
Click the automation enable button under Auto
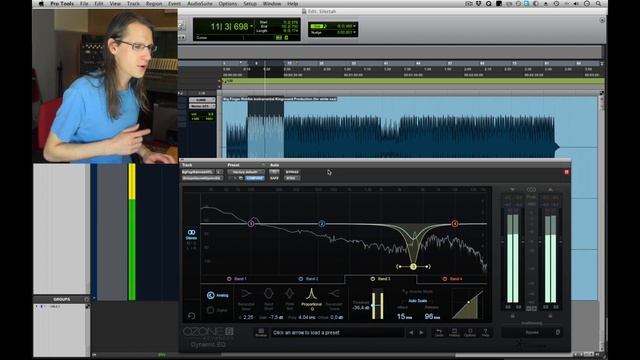pos(274,172)
